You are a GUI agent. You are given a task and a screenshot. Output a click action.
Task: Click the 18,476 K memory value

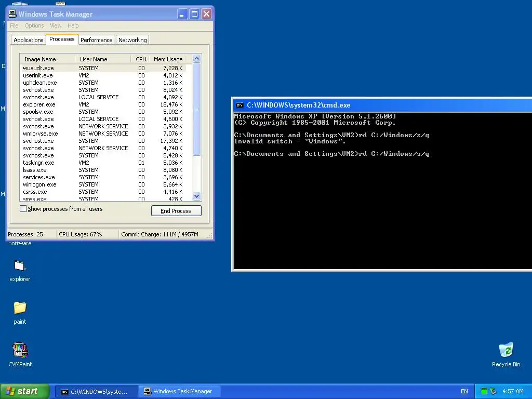(171, 104)
